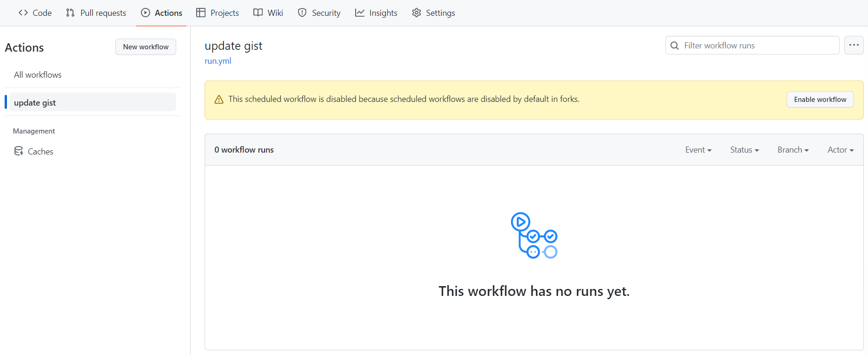Click the disabled scheduled workflow warning text
Screen dimensions: 868x355
pos(404,99)
